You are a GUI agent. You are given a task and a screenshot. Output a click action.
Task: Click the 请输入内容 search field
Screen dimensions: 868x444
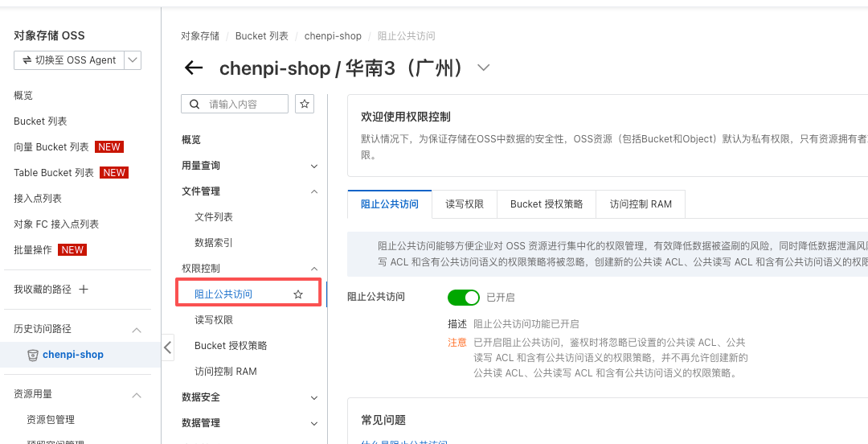tap(235, 104)
